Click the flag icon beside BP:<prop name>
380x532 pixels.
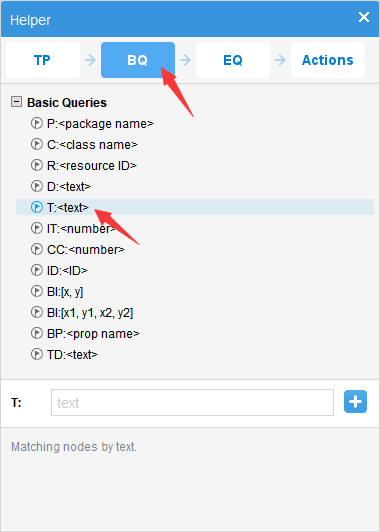coord(37,334)
